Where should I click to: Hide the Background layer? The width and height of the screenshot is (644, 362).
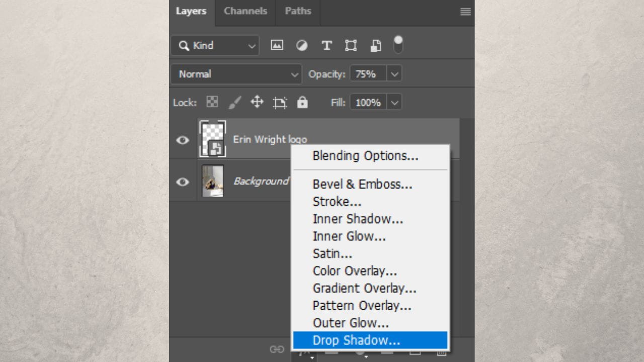point(182,182)
